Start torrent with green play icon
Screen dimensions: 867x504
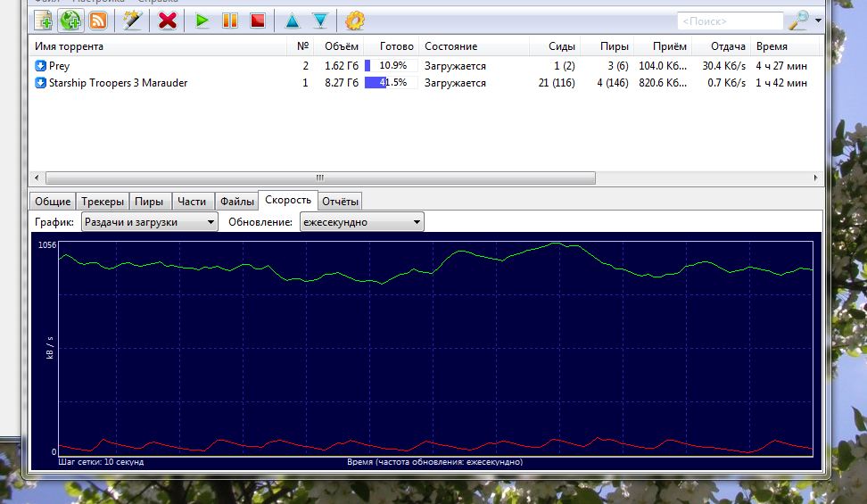[202, 20]
